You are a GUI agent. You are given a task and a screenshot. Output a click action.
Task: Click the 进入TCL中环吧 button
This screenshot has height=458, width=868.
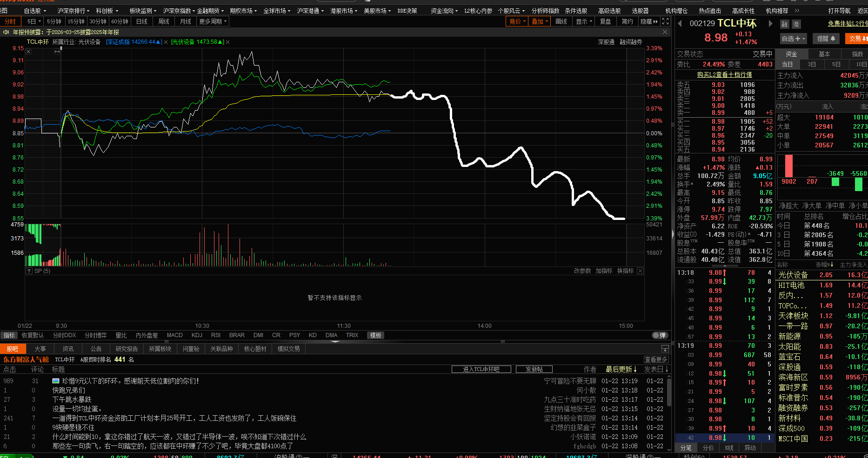click(481, 369)
